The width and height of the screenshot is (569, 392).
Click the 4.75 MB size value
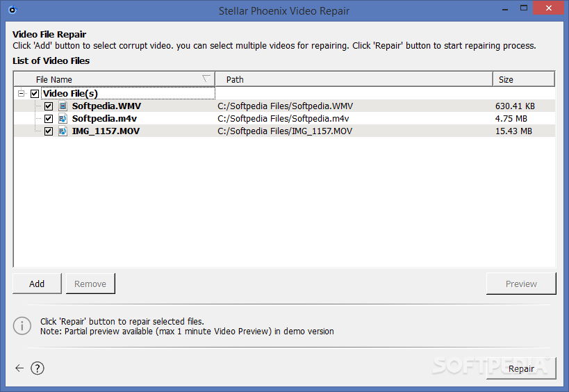pos(511,119)
